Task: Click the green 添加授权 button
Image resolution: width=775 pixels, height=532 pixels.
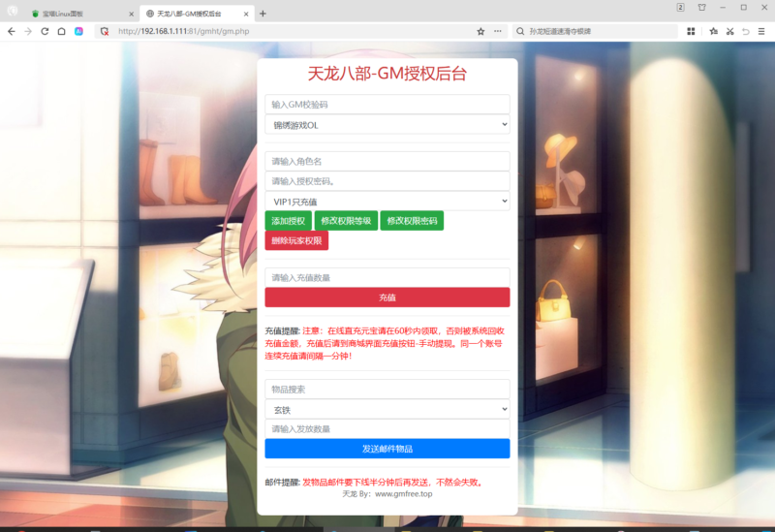Action: [x=288, y=221]
